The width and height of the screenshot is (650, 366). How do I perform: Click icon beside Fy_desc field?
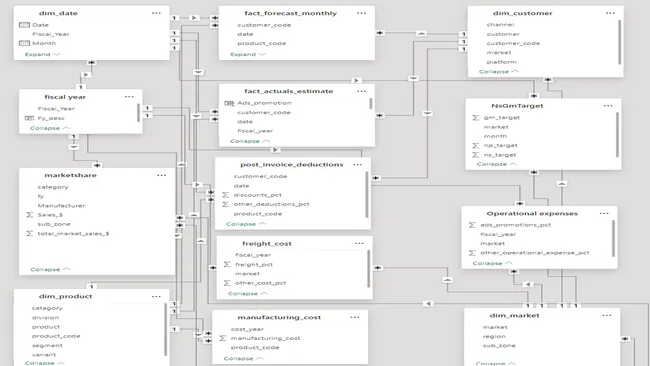click(x=29, y=118)
